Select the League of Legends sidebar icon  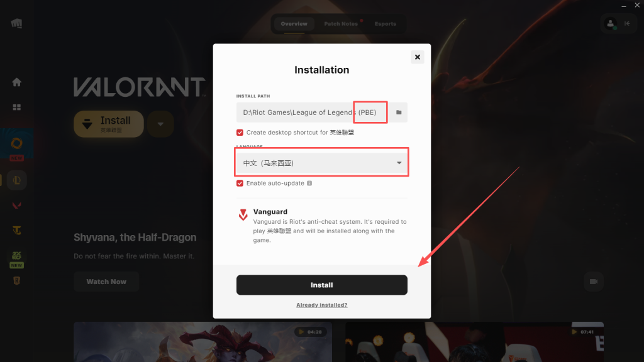[16, 180]
